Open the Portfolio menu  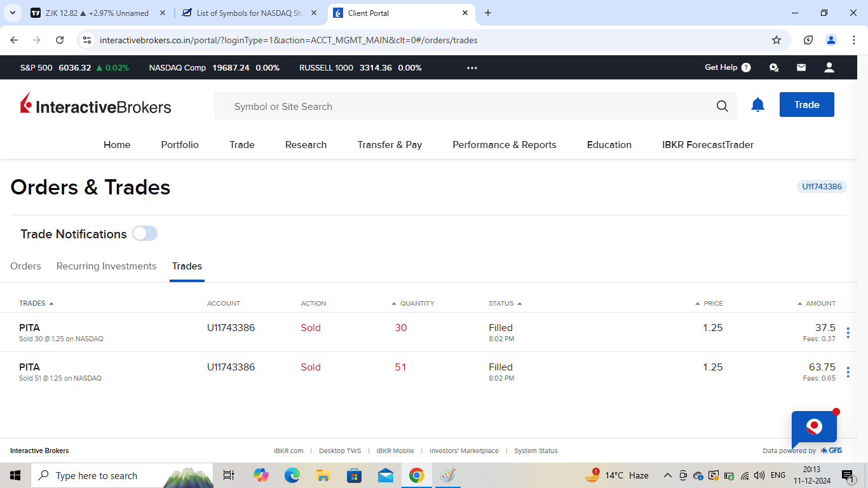tap(180, 145)
